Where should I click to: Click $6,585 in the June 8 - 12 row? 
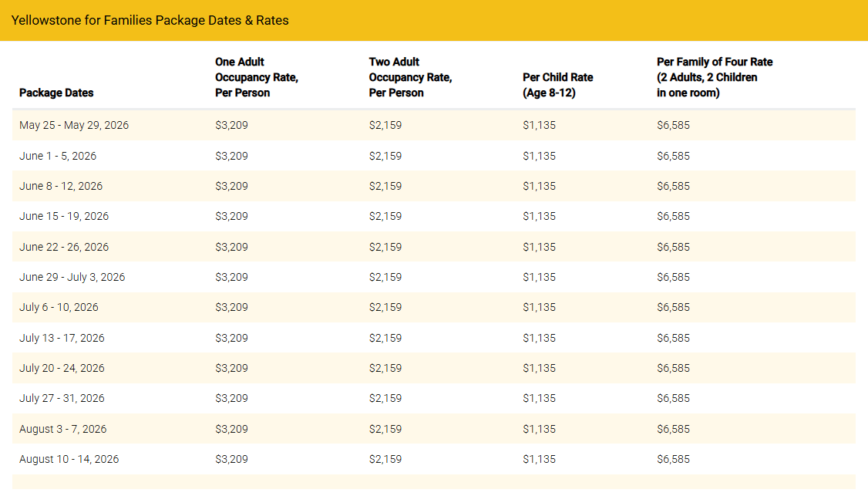click(x=673, y=186)
